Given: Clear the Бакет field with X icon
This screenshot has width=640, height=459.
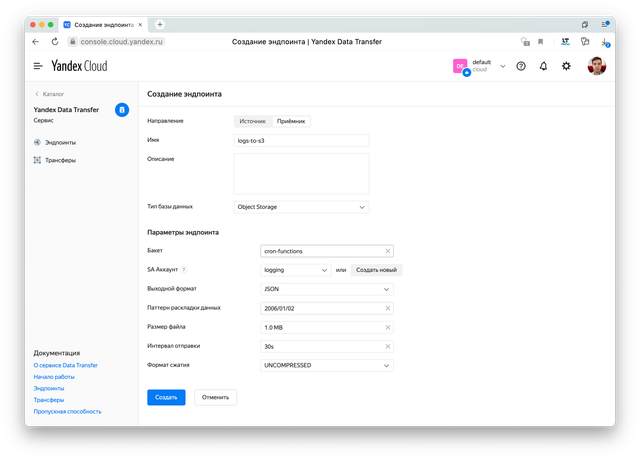Looking at the screenshot, I should click(x=387, y=251).
